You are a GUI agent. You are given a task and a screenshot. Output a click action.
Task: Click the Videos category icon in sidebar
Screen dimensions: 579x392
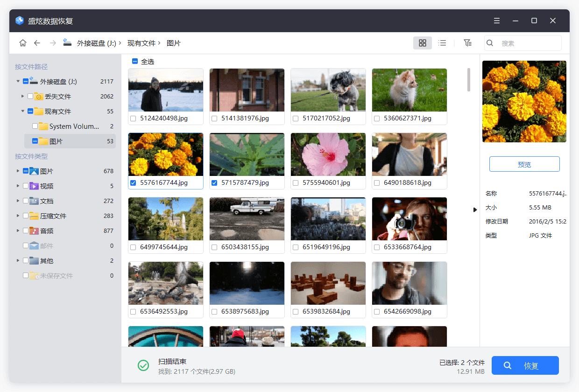click(34, 186)
